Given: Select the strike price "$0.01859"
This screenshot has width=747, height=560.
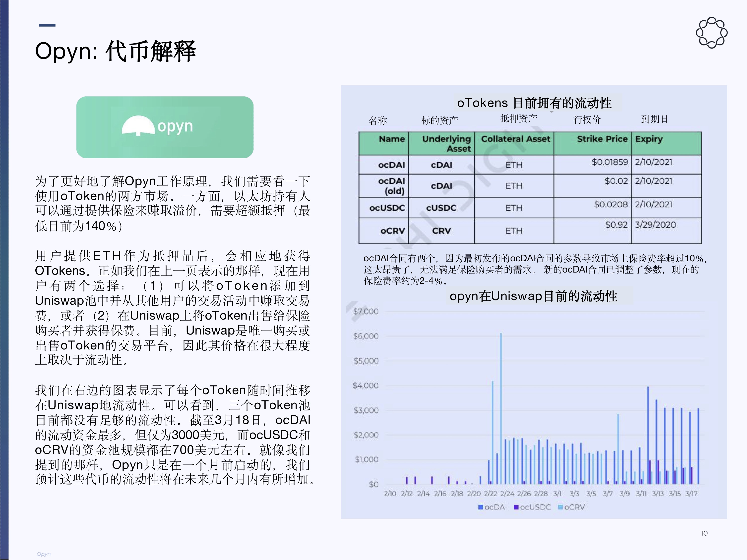Looking at the screenshot, I should (610, 162).
